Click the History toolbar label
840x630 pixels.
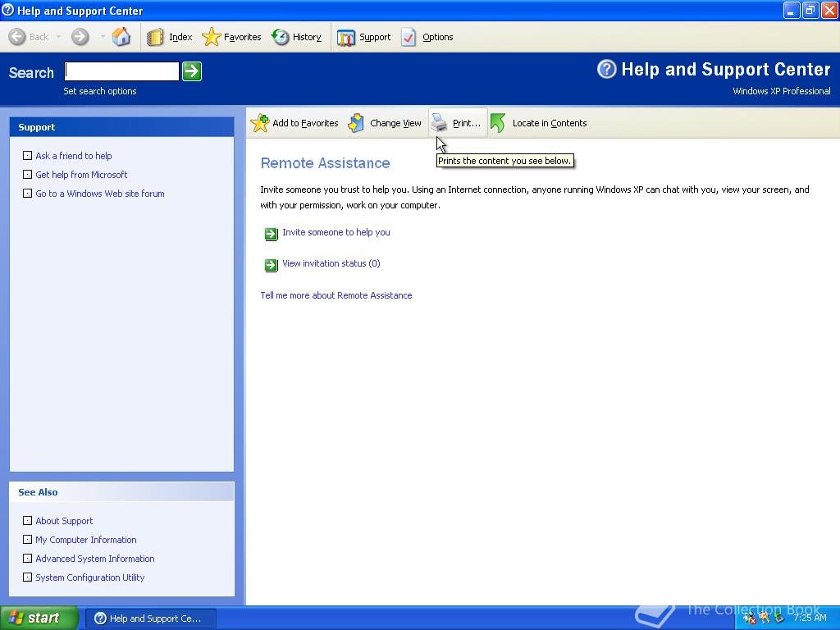coord(307,37)
